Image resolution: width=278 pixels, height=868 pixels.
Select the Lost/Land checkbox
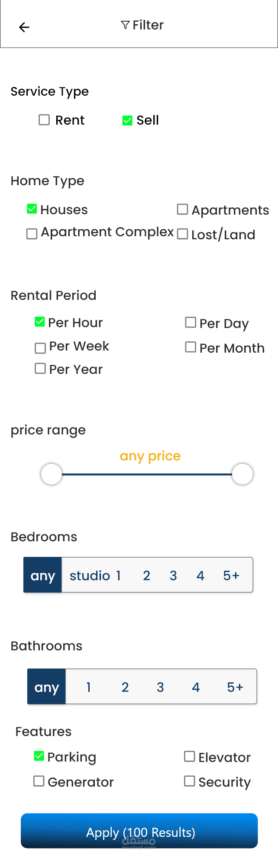(183, 234)
